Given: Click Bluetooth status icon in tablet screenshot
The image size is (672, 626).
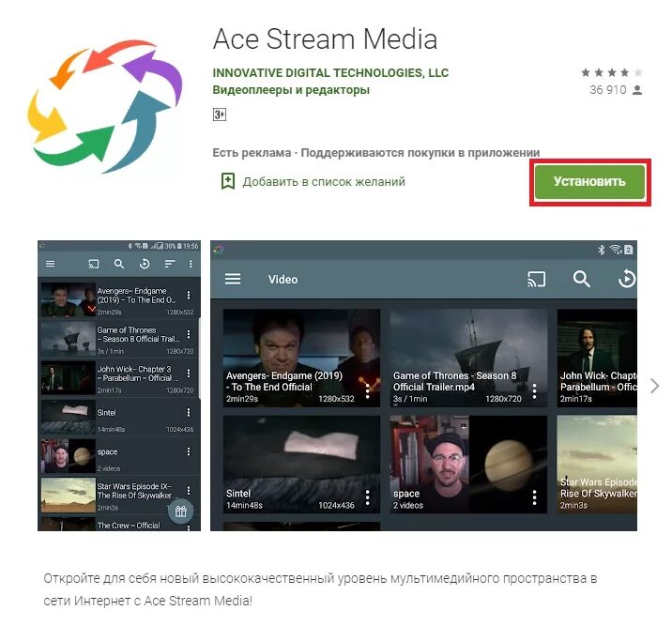Looking at the screenshot, I should coord(602,250).
